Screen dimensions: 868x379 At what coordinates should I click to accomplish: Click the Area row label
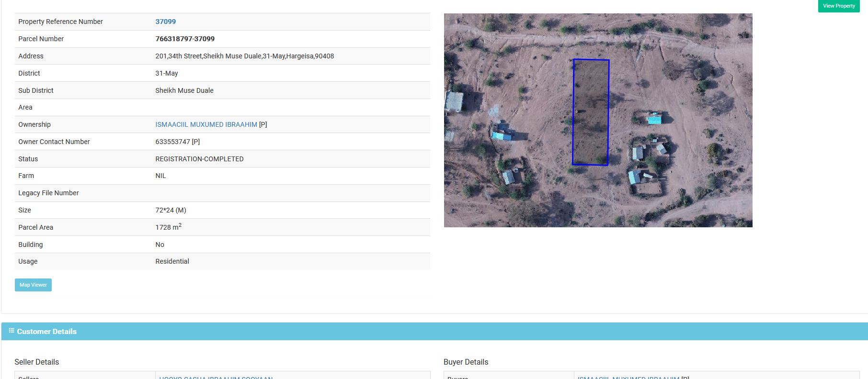(25, 107)
